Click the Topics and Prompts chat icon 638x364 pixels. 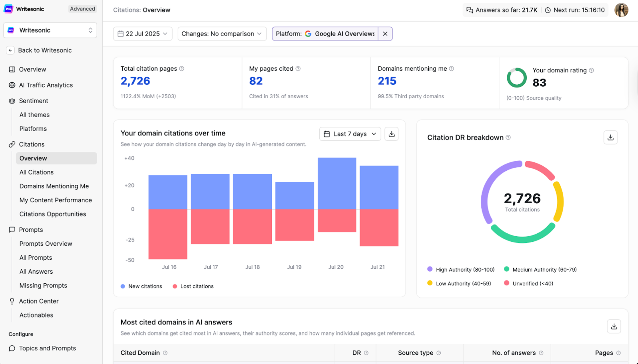(x=12, y=348)
